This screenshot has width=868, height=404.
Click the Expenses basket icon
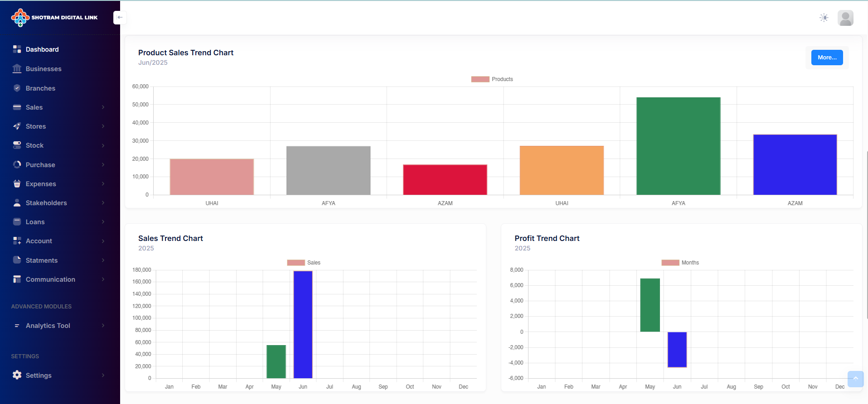(x=17, y=184)
